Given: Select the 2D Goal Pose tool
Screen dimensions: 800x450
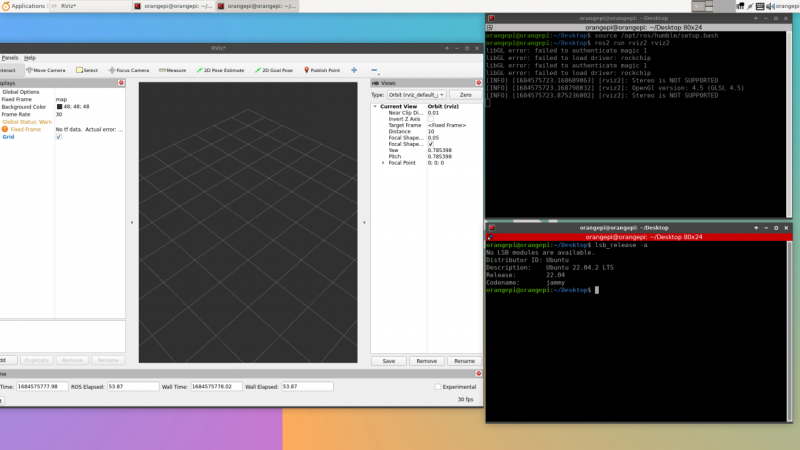Looking at the screenshot, I should coord(275,70).
